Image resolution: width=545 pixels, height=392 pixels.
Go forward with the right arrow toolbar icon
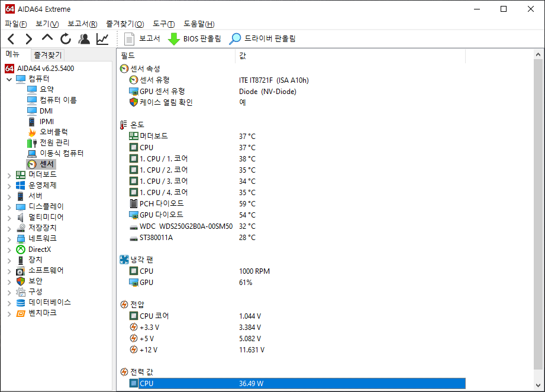click(x=29, y=39)
